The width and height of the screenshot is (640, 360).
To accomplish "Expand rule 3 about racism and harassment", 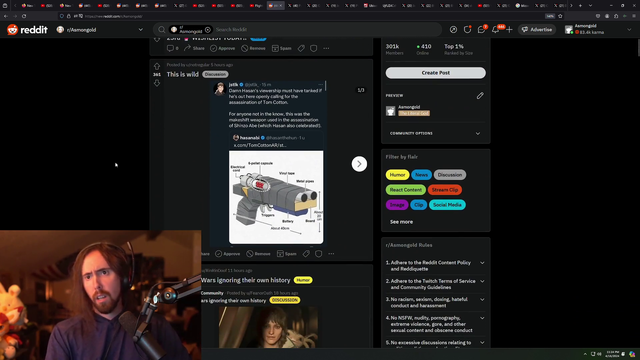I will click(x=436, y=302).
